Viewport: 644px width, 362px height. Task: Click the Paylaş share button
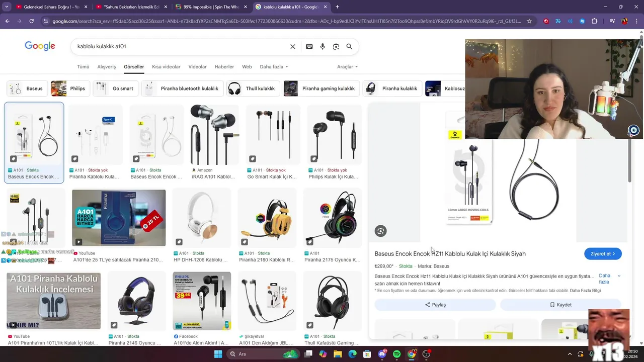pos(435,305)
